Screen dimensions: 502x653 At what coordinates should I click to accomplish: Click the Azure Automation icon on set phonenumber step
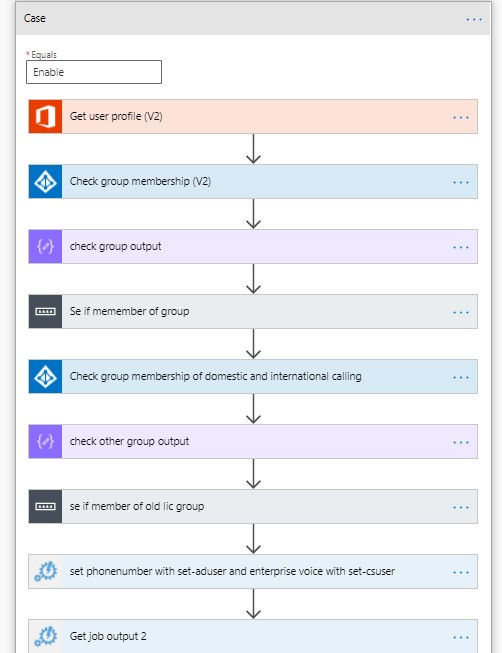pos(45,571)
